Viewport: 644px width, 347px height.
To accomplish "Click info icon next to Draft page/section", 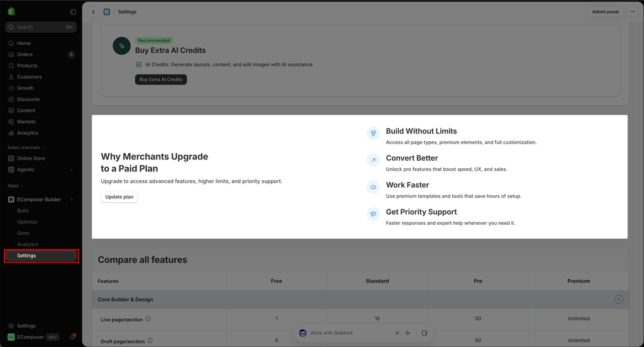I will (x=150, y=341).
